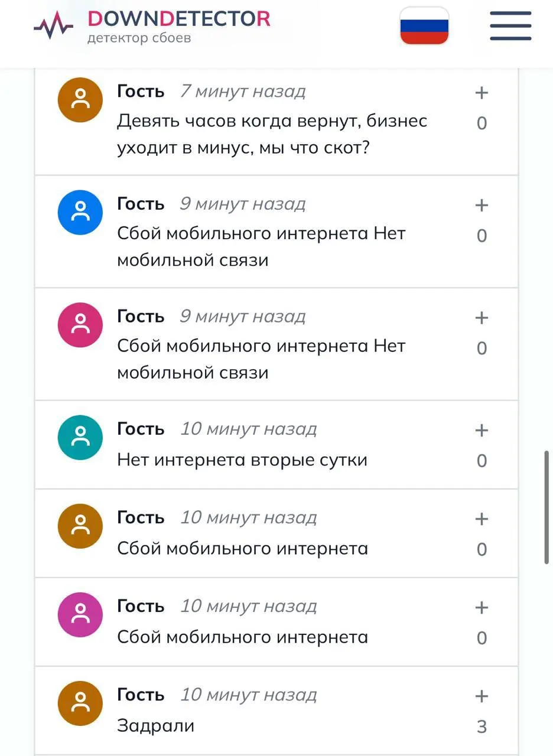
Task: Upvote magenta-avatar 'Сбой мобильного интернета' comment
Action: click(x=482, y=608)
